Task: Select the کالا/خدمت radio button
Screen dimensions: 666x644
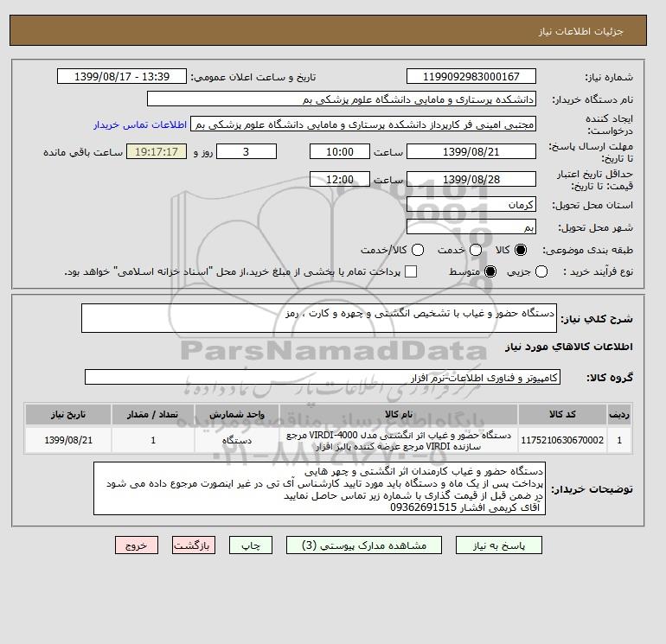Action: tap(418, 250)
